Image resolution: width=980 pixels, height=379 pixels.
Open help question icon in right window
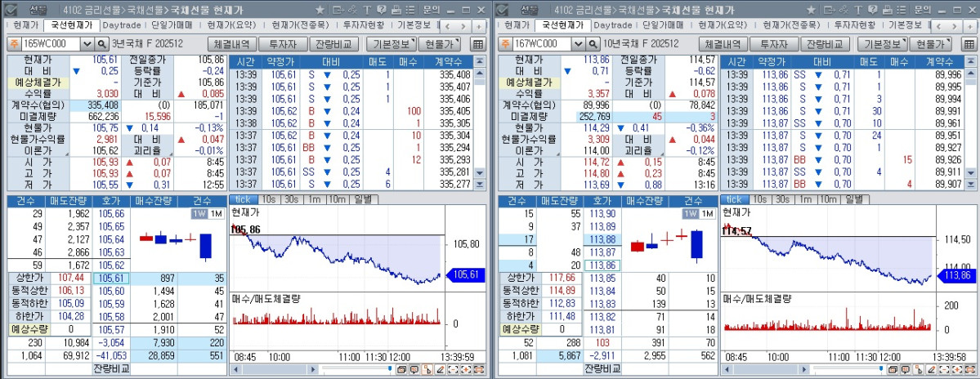(x=872, y=10)
